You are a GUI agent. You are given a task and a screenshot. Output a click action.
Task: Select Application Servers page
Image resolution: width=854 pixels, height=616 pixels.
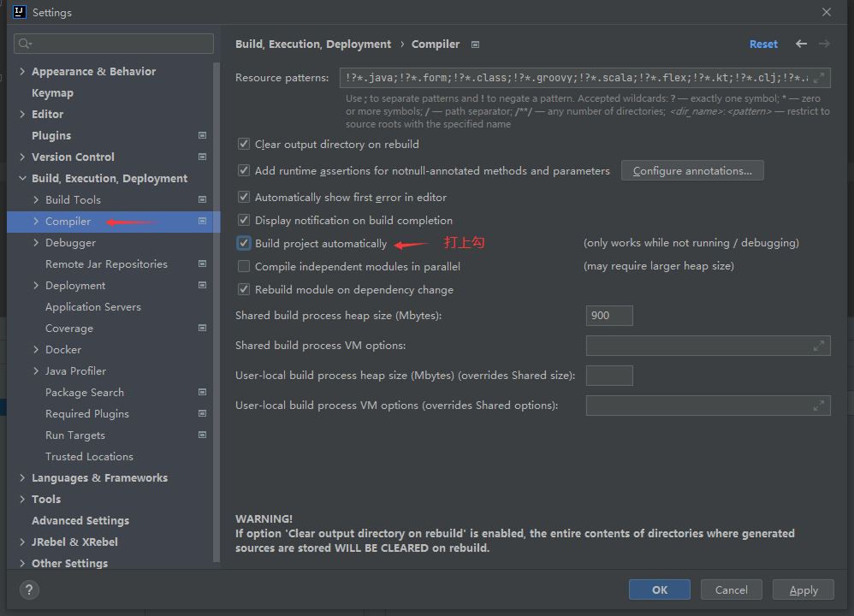click(x=93, y=306)
